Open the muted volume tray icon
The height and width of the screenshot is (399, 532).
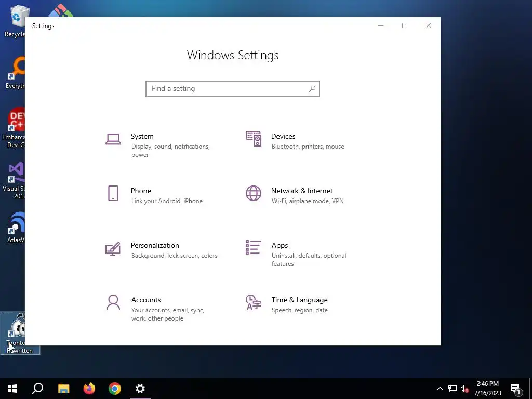point(465,389)
